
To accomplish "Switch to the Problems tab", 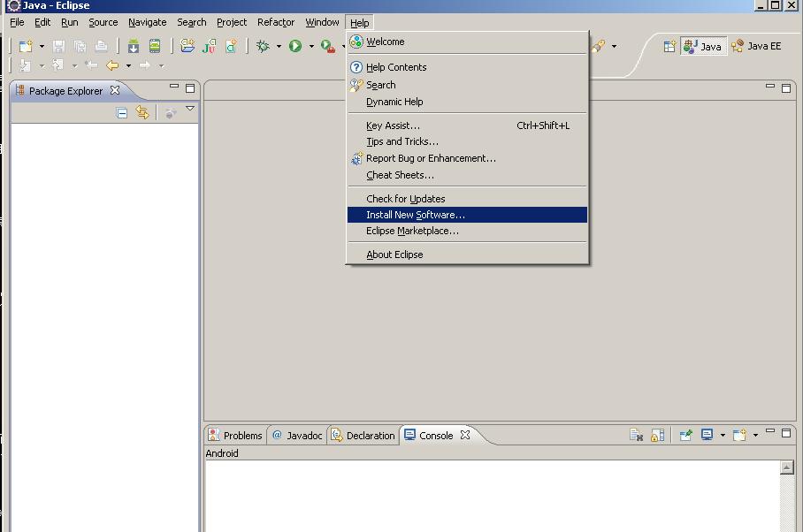I will (x=235, y=436).
